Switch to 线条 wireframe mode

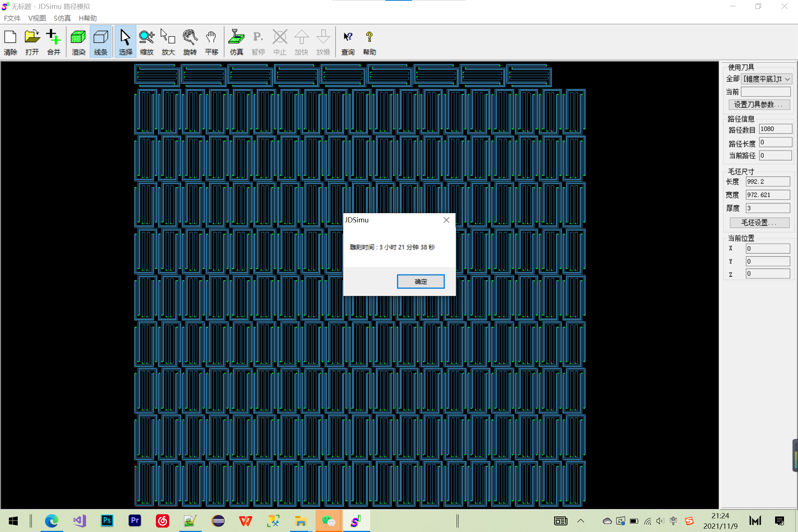tap(100, 42)
